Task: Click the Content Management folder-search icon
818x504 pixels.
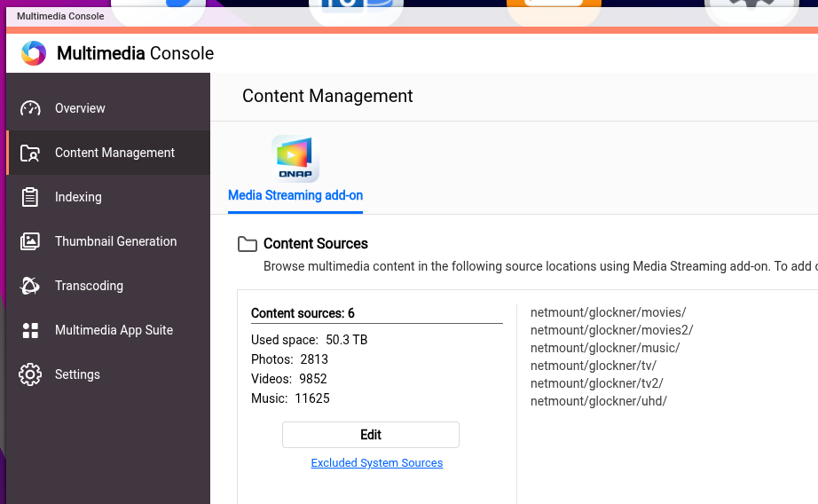Action: 30,153
